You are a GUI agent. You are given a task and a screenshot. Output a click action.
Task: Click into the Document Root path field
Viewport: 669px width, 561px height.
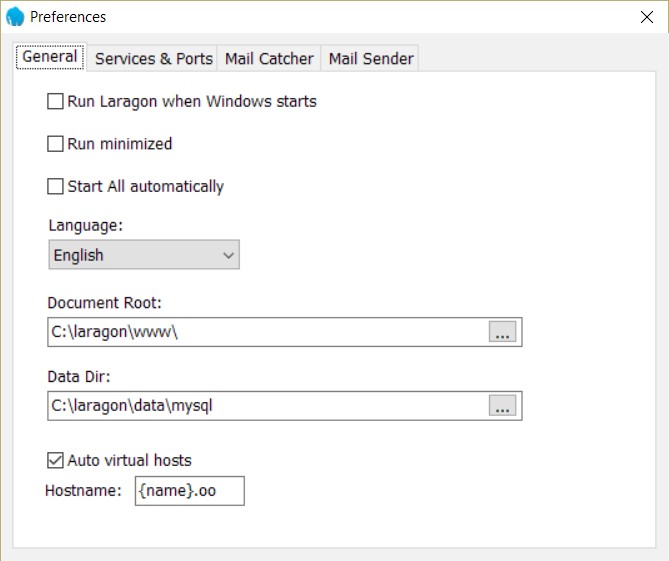coord(267,333)
